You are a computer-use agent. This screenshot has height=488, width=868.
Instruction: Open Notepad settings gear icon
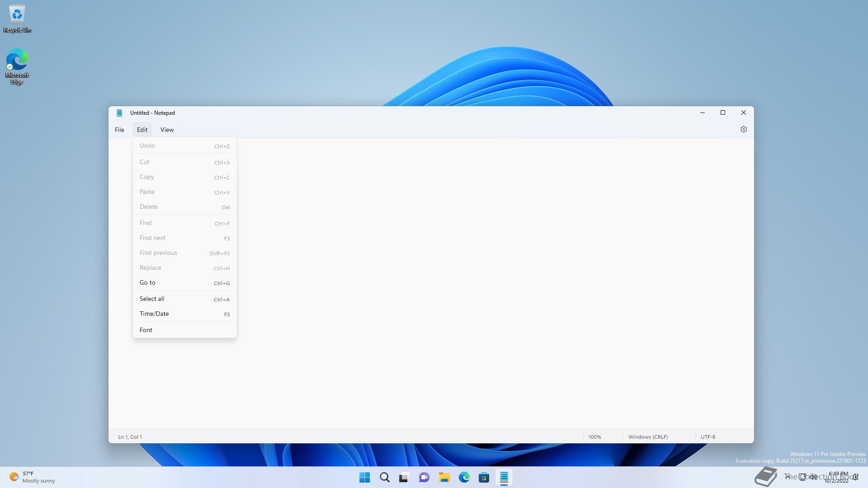[743, 130]
